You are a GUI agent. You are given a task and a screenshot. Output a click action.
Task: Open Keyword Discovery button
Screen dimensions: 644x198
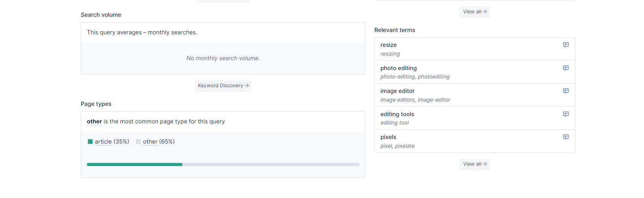click(x=223, y=86)
